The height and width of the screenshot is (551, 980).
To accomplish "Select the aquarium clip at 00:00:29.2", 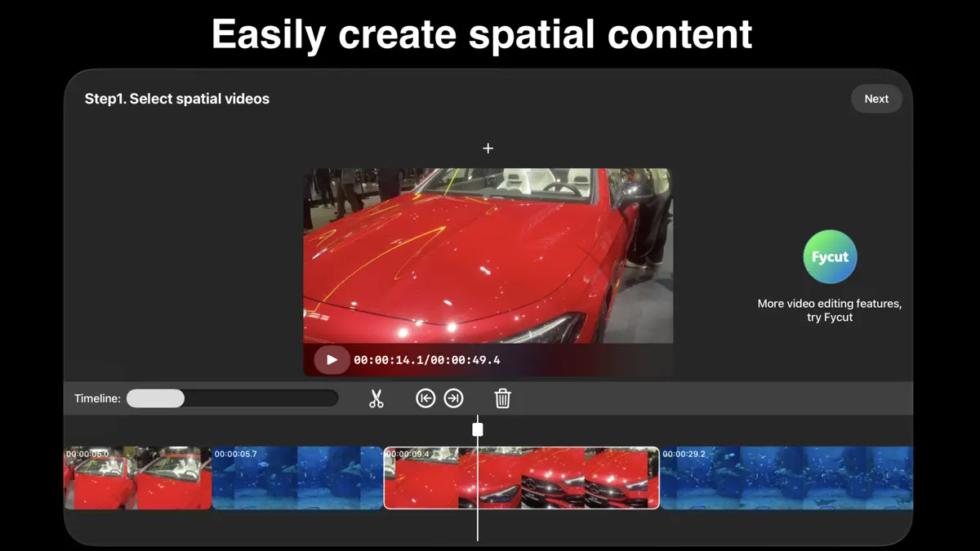I will (x=786, y=478).
